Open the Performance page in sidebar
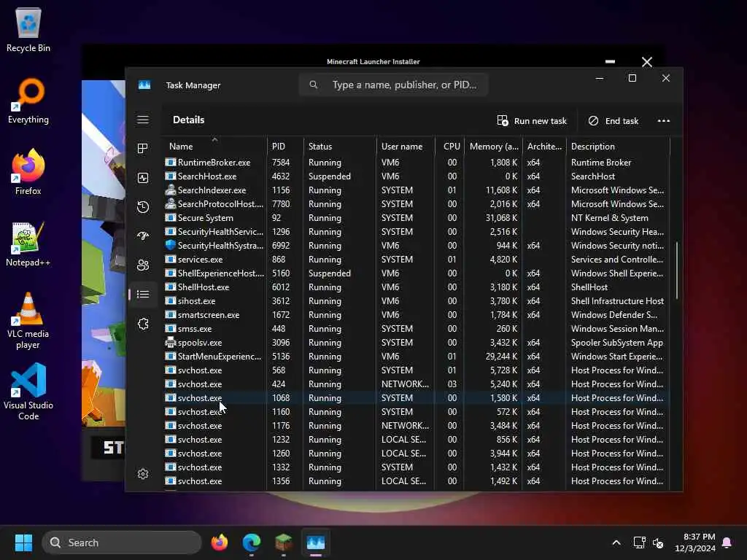 click(x=143, y=178)
